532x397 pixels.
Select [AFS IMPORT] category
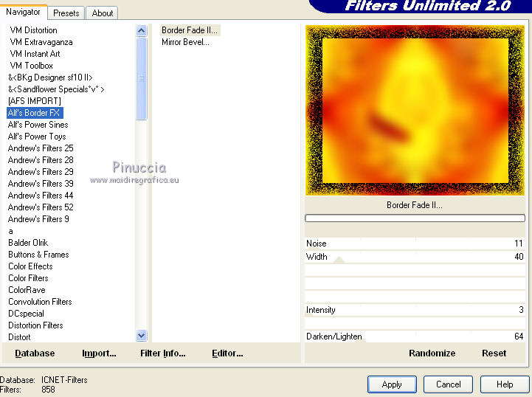click(34, 101)
